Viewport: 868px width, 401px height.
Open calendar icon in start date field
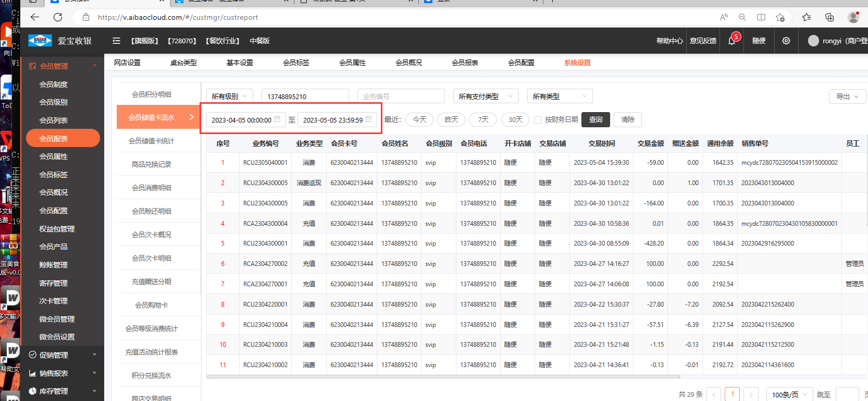click(x=277, y=119)
